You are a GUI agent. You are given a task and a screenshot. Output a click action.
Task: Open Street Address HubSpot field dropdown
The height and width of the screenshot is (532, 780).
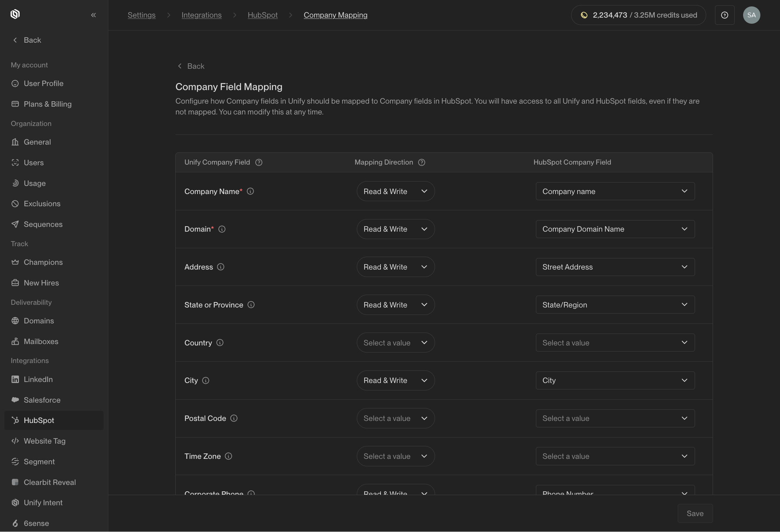click(x=615, y=267)
